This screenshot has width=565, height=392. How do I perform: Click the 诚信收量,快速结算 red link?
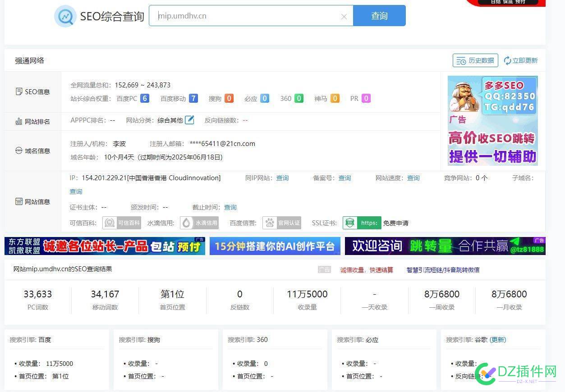point(367,270)
